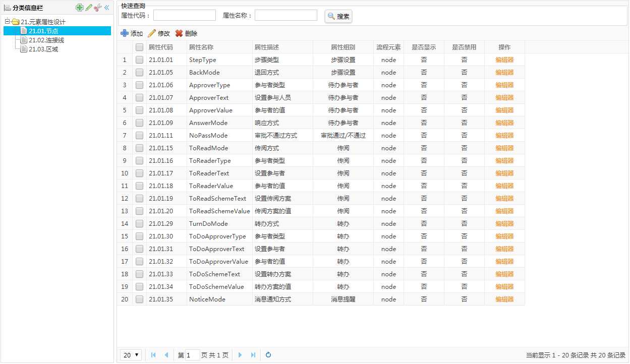Click the 属性代码 search input field
This screenshot has width=630, height=364.
click(x=185, y=15)
